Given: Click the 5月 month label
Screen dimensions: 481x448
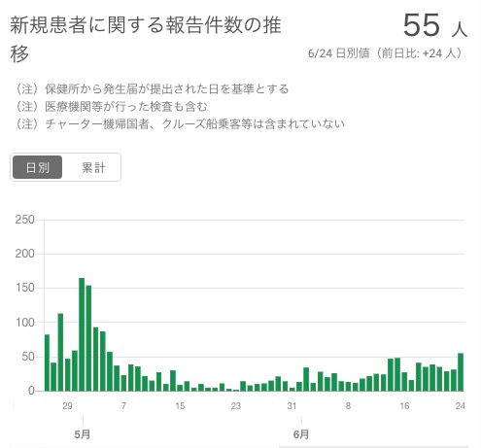Looking at the screenshot, I should tap(83, 434).
